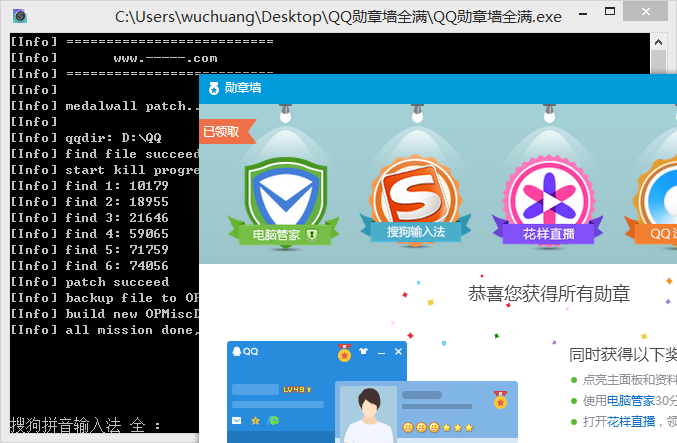Click the LV49 level badge
Image resolution: width=677 pixels, height=443 pixels.
coord(297,388)
